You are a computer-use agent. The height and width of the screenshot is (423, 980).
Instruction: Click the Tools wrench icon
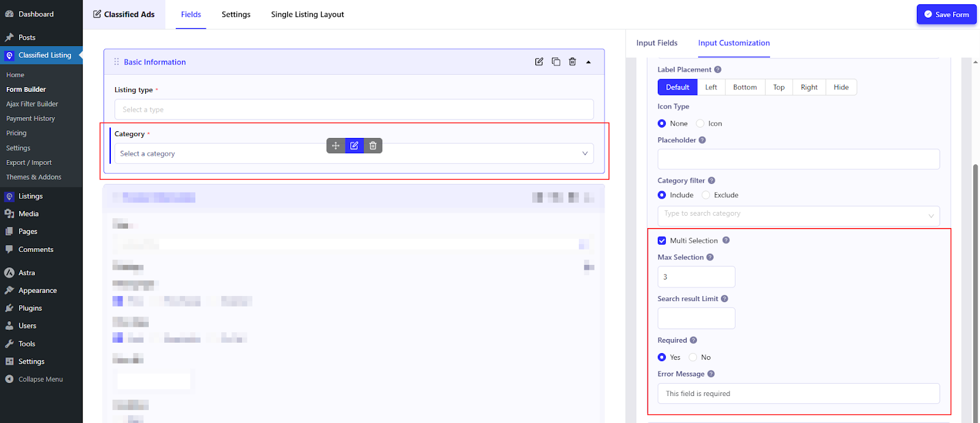click(9, 344)
